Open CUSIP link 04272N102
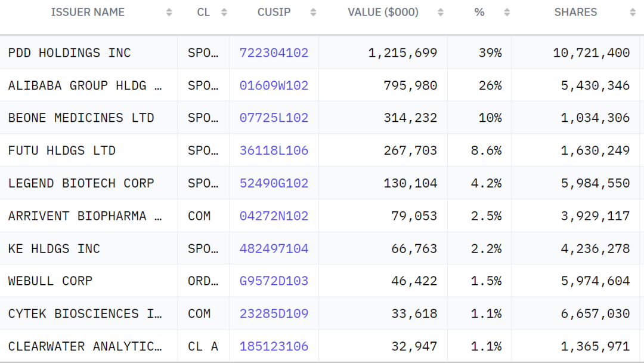 click(x=274, y=216)
